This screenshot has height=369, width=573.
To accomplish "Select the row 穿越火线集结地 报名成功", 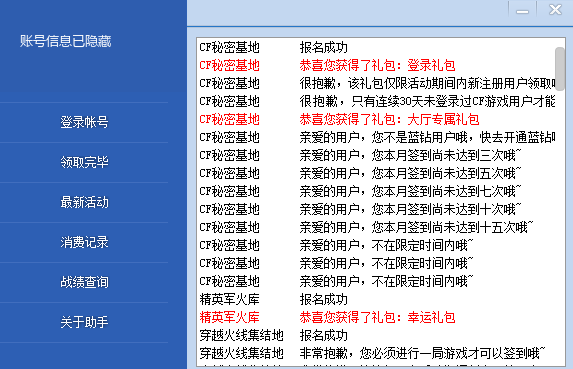I will [376, 335].
